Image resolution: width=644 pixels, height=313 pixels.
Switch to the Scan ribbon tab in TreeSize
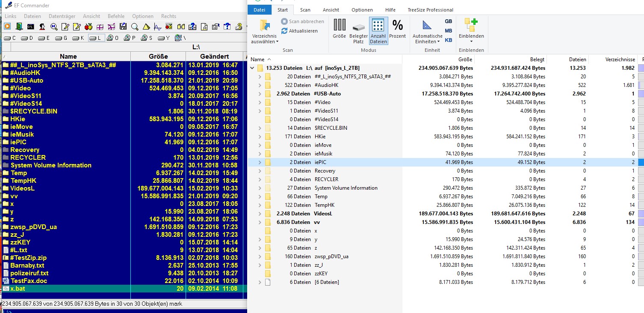pos(305,10)
